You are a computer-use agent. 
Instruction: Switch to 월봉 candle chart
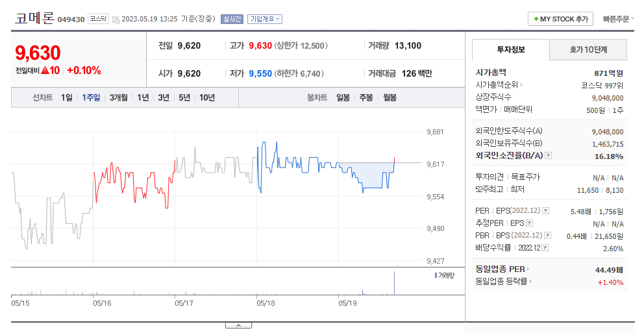[x=390, y=98]
